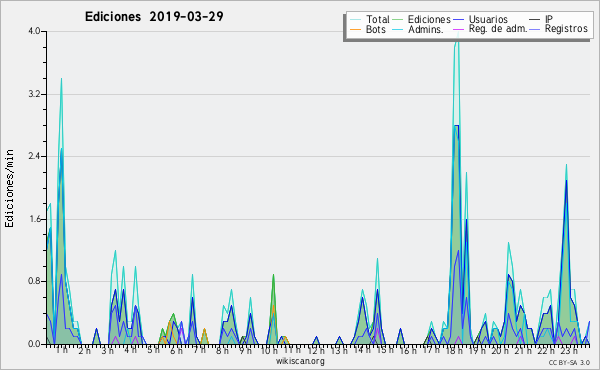This screenshot has width=600, height=370.
Task: Click the '23 h' x-axis label
Action: 569,350
